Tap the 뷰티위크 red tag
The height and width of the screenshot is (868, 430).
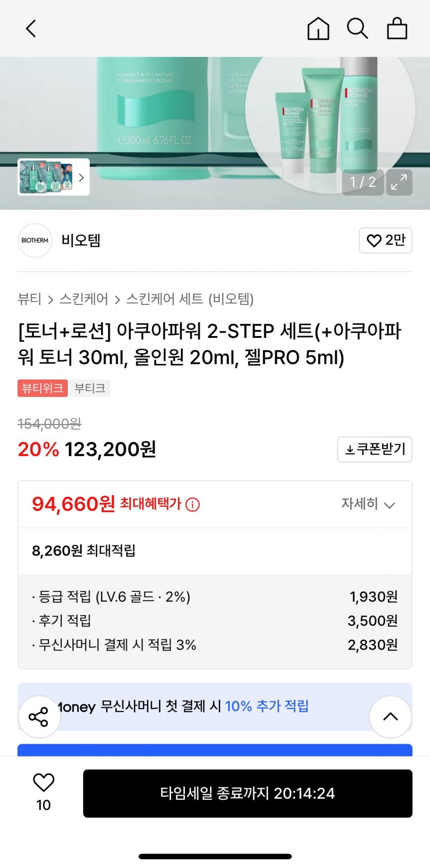point(43,388)
